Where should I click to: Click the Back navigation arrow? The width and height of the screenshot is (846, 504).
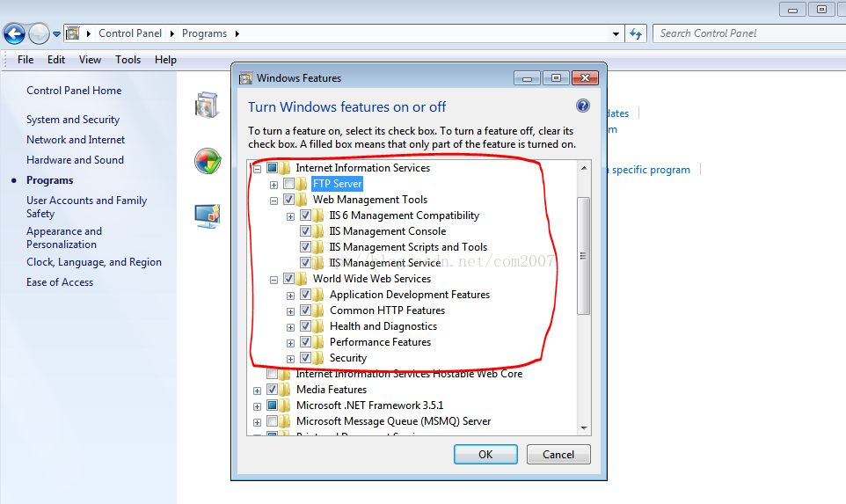pos(15,34)
